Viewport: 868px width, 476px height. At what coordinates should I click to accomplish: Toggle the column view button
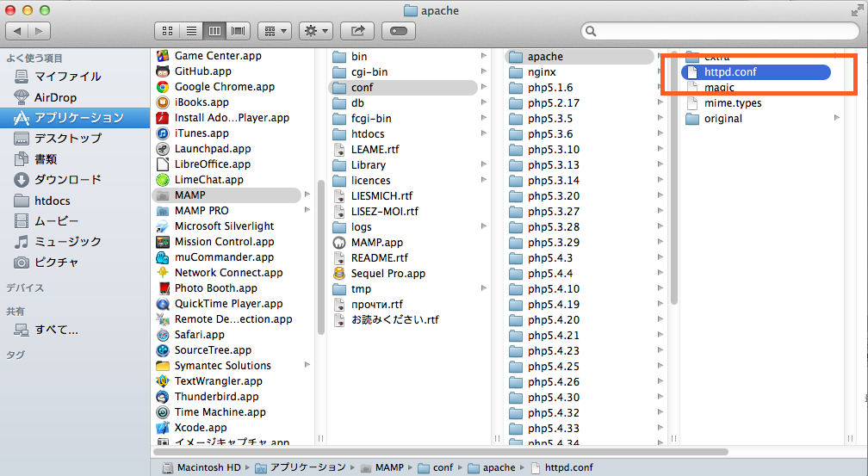[214, 31]
